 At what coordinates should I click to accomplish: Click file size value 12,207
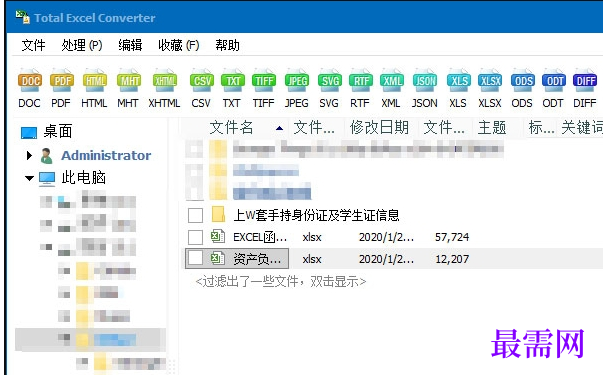pos(452,259)
